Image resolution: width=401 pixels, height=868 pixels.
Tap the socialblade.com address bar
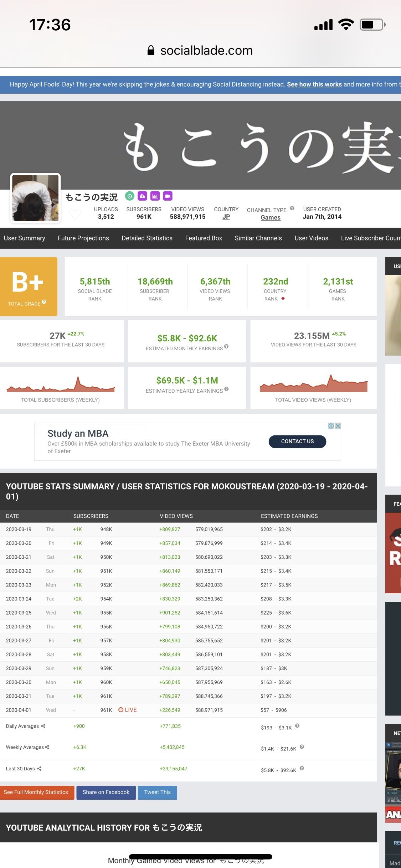click(x=200, y=51)
